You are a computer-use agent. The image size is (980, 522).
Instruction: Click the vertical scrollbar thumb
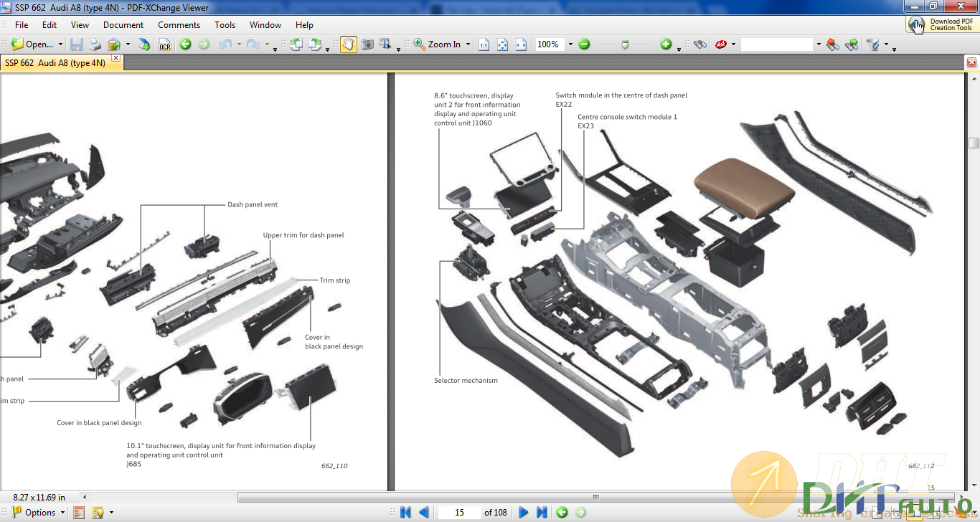974,143
